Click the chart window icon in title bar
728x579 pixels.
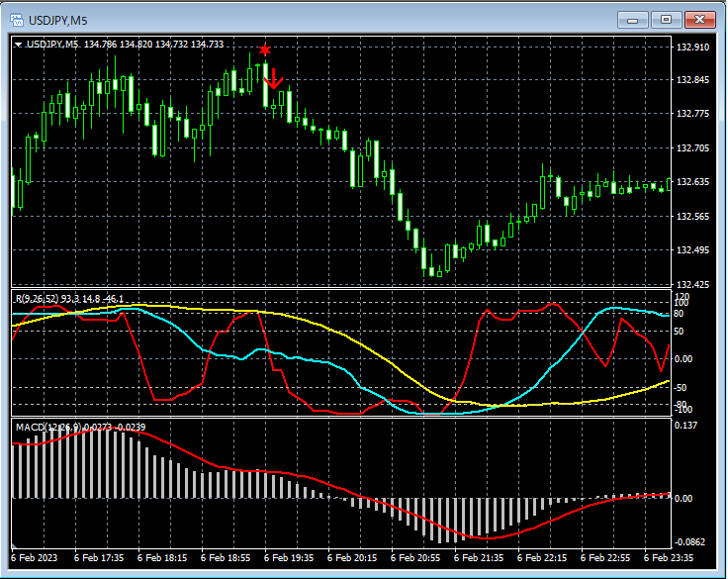pyautogui.click(x=17, y=18)
